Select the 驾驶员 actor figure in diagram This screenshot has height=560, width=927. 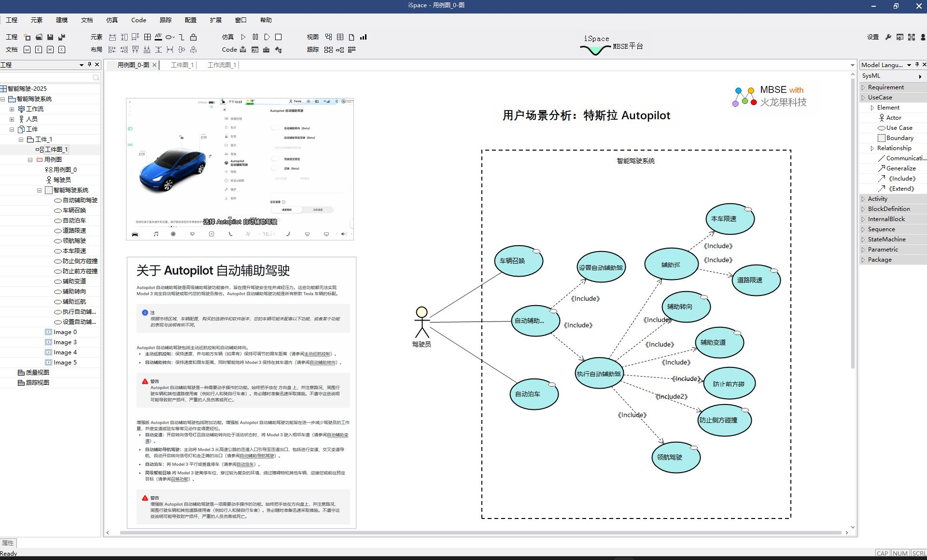tap(422, 322)
